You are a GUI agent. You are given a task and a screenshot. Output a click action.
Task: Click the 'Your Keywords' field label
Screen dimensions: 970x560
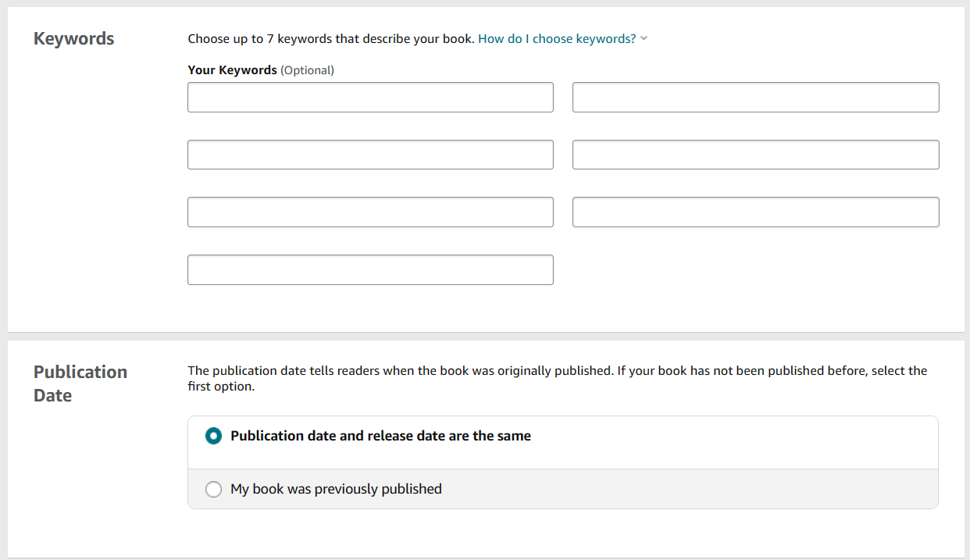(232, 70)
